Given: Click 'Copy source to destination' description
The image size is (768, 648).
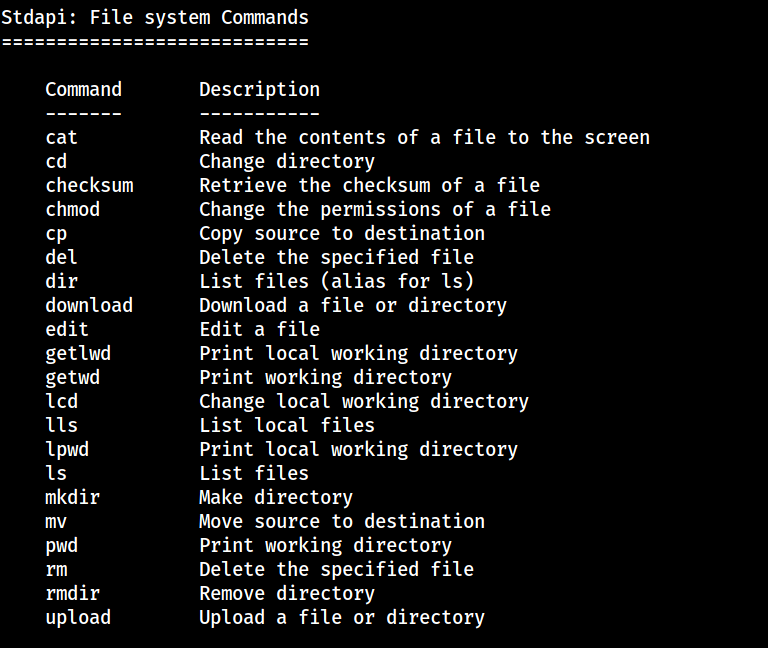Looking at the screenshot, I should [342, 234].
